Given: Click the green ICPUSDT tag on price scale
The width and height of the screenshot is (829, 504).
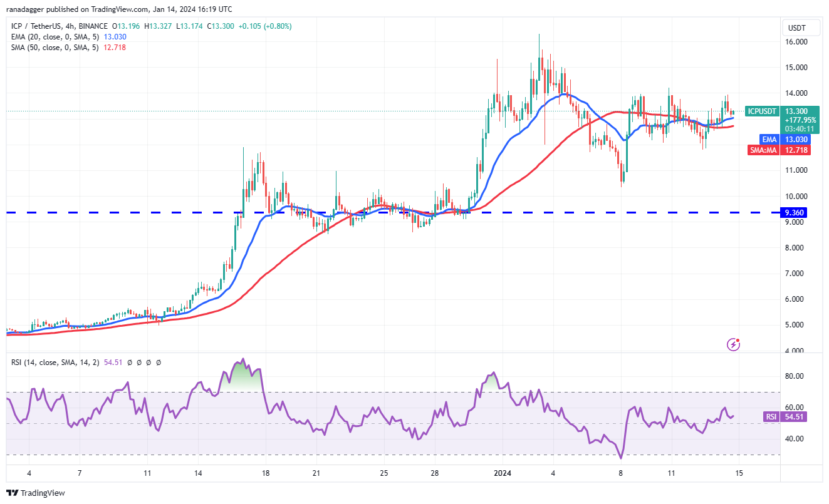Looking at the screenshot, I should [761, 111].
